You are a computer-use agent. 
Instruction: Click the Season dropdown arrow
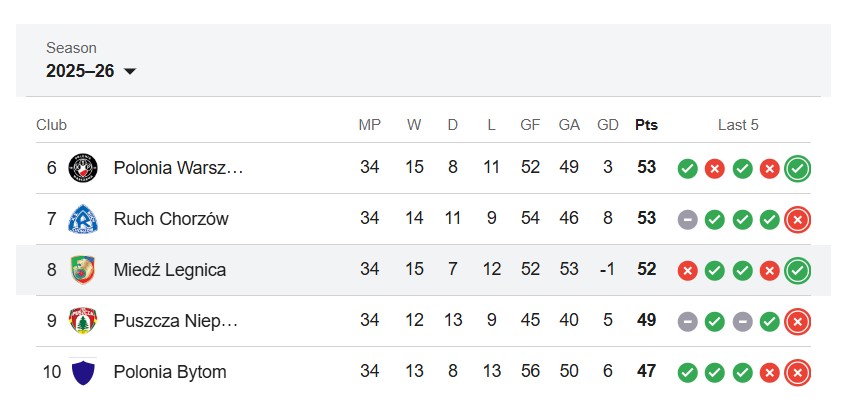click(130, 71)
